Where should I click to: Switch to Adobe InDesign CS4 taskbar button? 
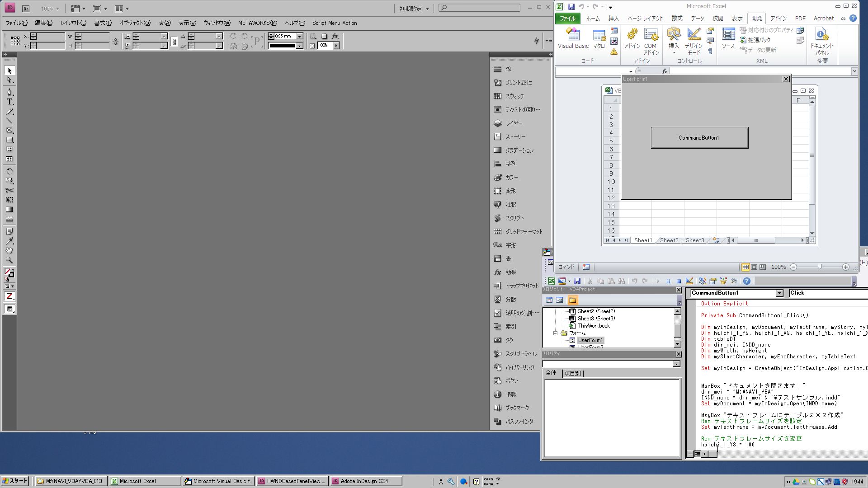(x=366, y=481)
